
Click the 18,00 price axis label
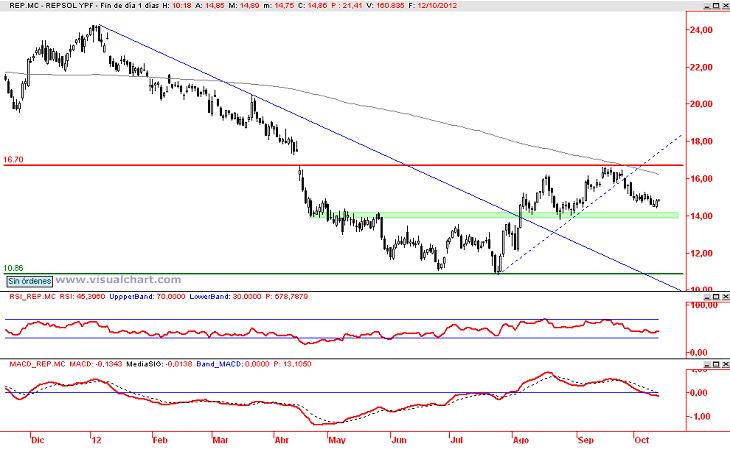point(701,141)
